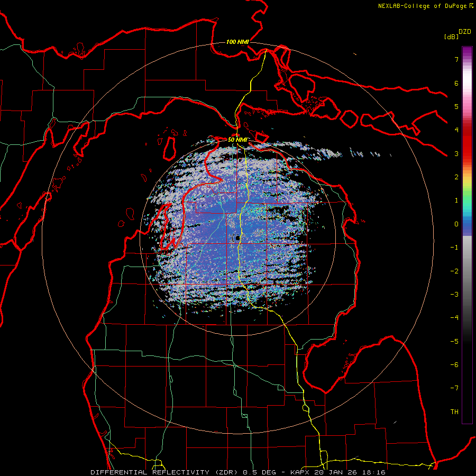
Task: Click the KAPX 20 JAN 26 18:16 timestamp
Action: 337,472
